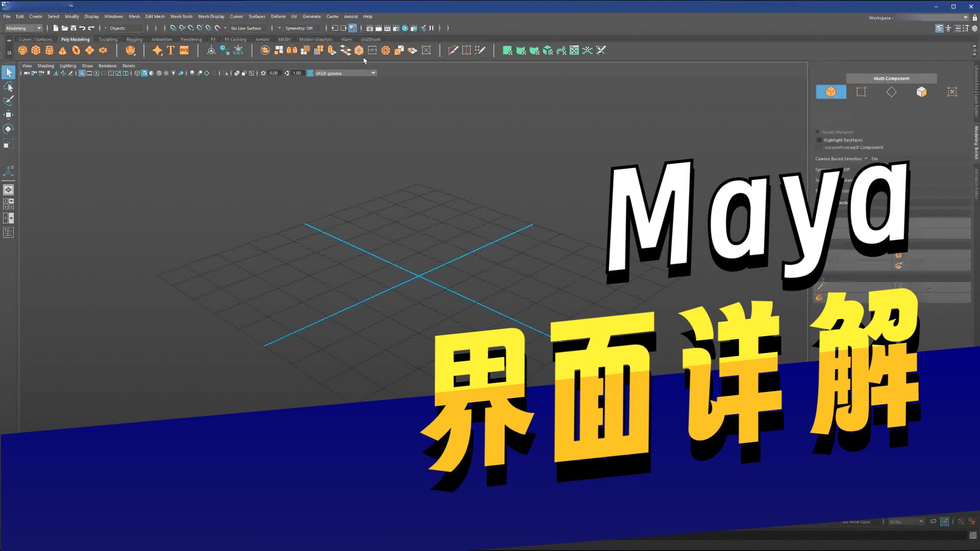Screen dimensions: 980x551
Task: Toggle smooth shade all cube in viewport toolbar
Action: pyautogui.click(x=144, y=73)
